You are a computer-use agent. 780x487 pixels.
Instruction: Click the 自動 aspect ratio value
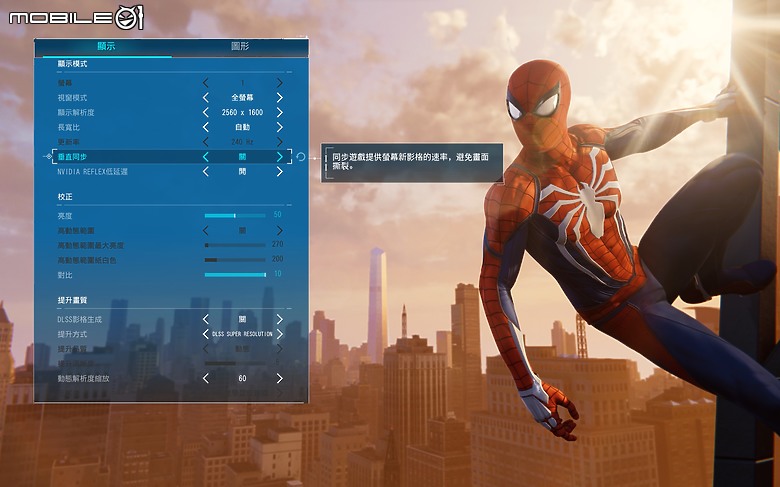(x=242, y=127)
